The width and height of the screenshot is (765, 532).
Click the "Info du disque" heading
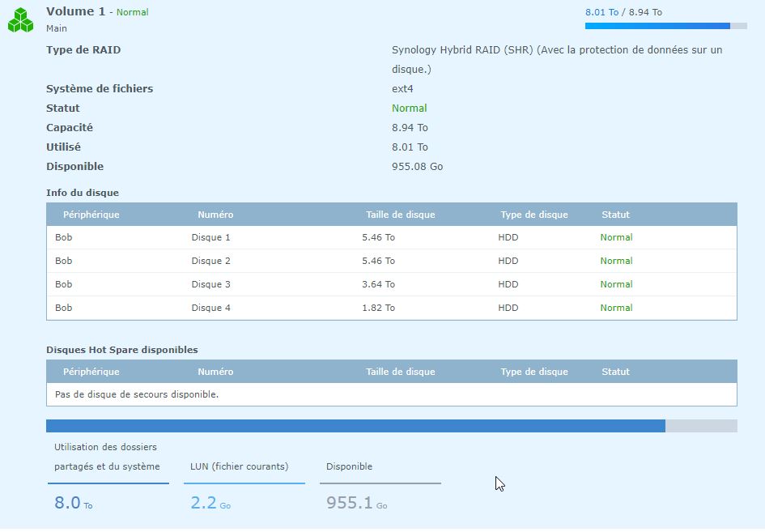click(x=83, y=193)
